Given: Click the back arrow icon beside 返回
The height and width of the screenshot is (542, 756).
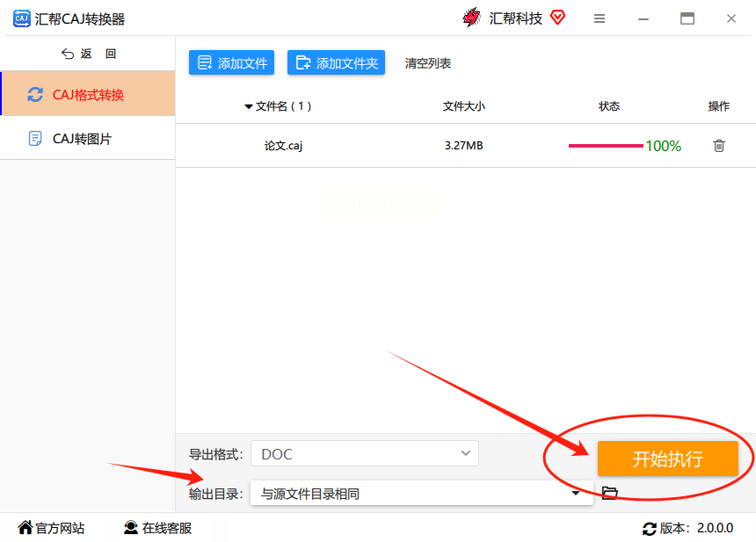Looking at the screenshot, I should (x=68, y=54).
